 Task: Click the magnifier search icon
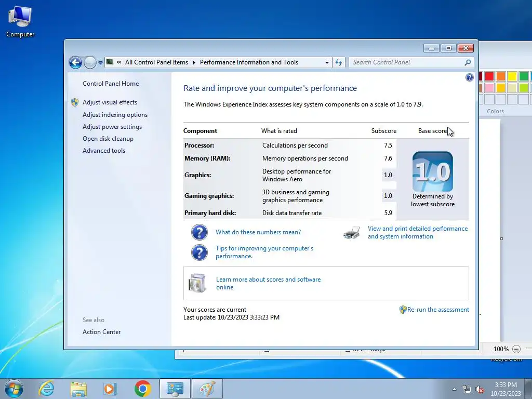pos(468,62)
